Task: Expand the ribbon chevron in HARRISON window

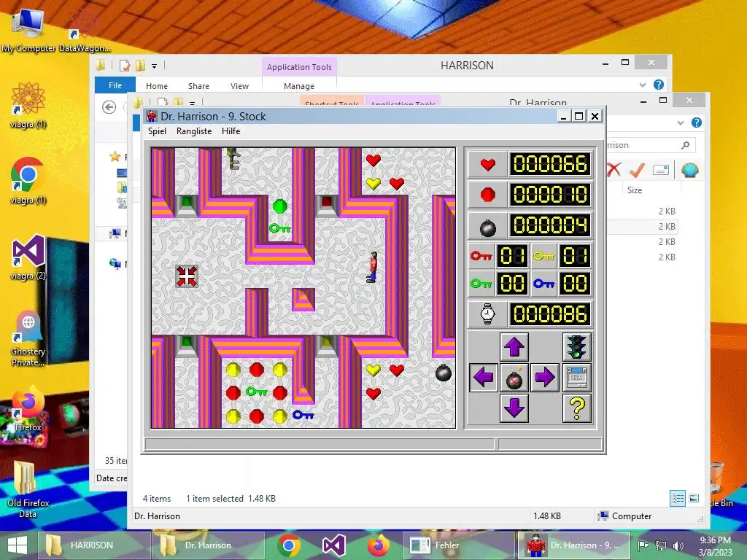Action: tap(642, 85)
